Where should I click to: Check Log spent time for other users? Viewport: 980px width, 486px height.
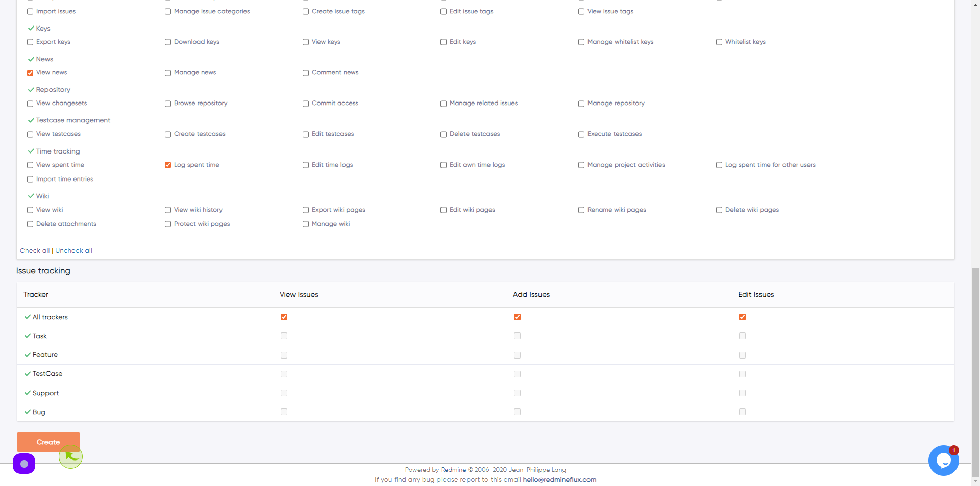coord(719,165)
